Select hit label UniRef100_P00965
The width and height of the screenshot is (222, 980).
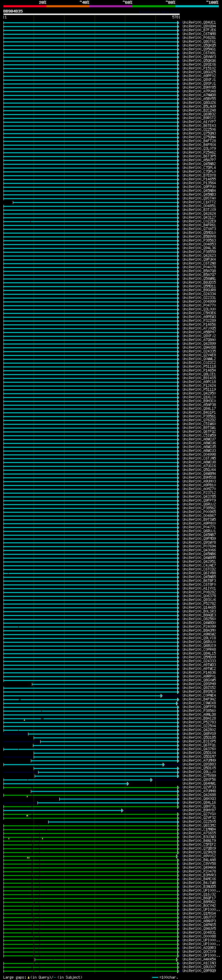pos(199,512)
